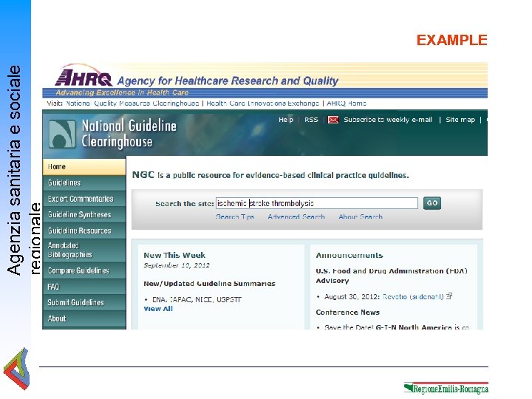Open Annotated Bibliographies in sidebar
The height and width of the screenshot is (399, 532).
pos(84,250)
